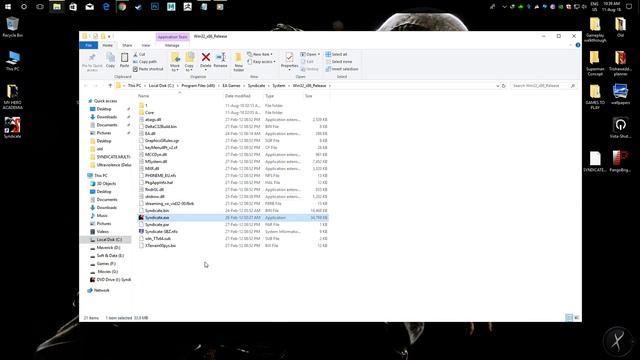The width and height of the screenshot is (640, 360).
Task: Open the wallpapers desktop folder
Action: coord(620,94)
